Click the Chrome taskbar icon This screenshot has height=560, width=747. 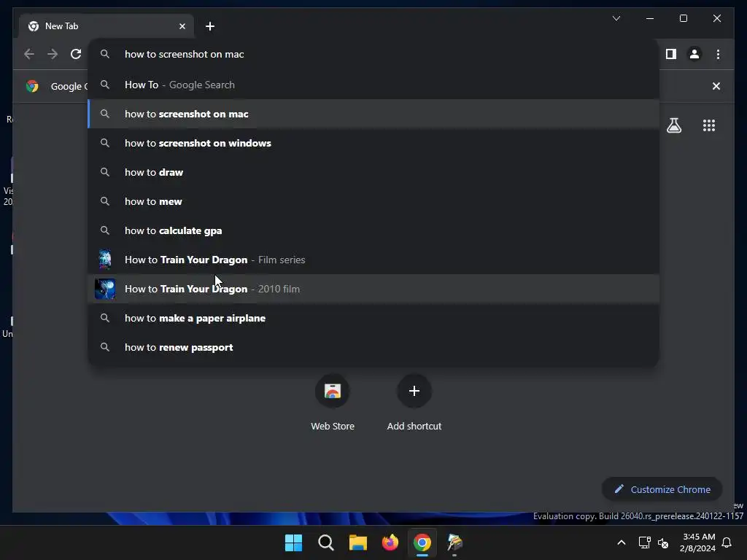click(x=422, y=542)
